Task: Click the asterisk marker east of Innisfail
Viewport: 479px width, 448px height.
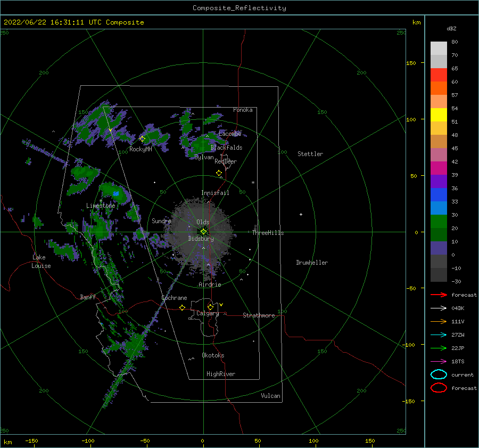Action: tap(253, 183)
